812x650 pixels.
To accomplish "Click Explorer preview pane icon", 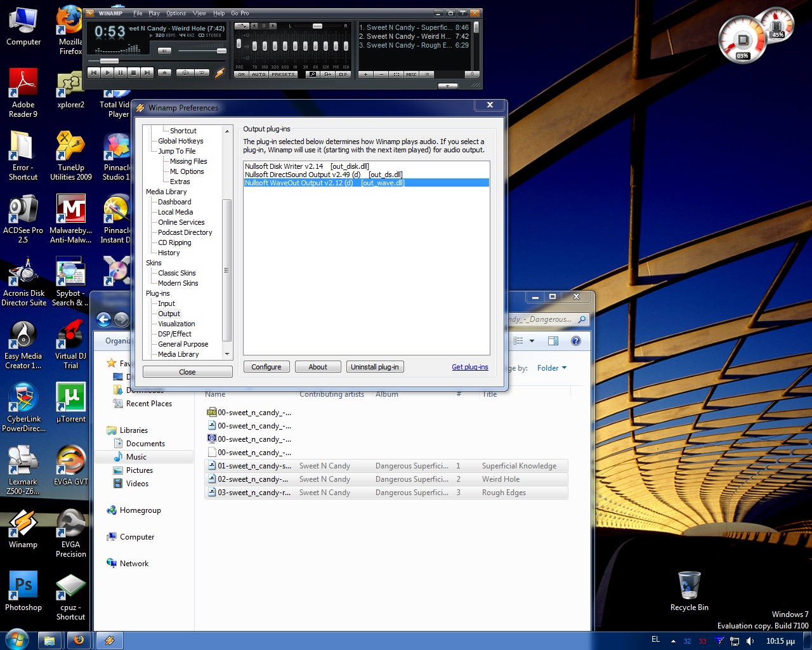I will pyautogui.click(x=553, y=341).
